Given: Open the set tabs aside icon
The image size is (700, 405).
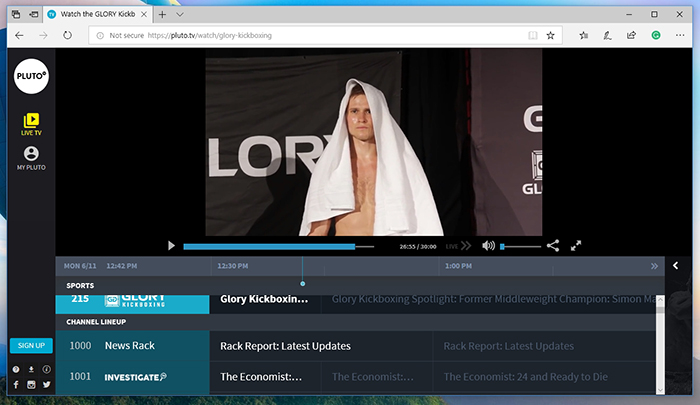Looking at the screenshot, I should (34, 15).
